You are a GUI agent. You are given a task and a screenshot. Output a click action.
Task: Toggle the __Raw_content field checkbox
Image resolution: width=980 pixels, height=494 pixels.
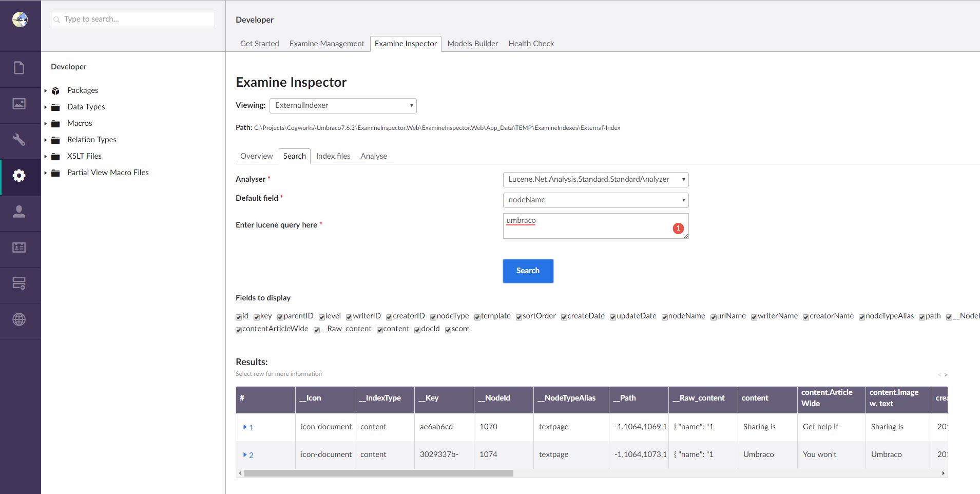pos(317,330)
